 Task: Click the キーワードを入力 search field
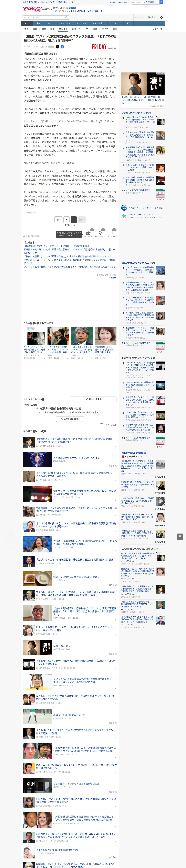pyautogui.click(x=43, y=18)
